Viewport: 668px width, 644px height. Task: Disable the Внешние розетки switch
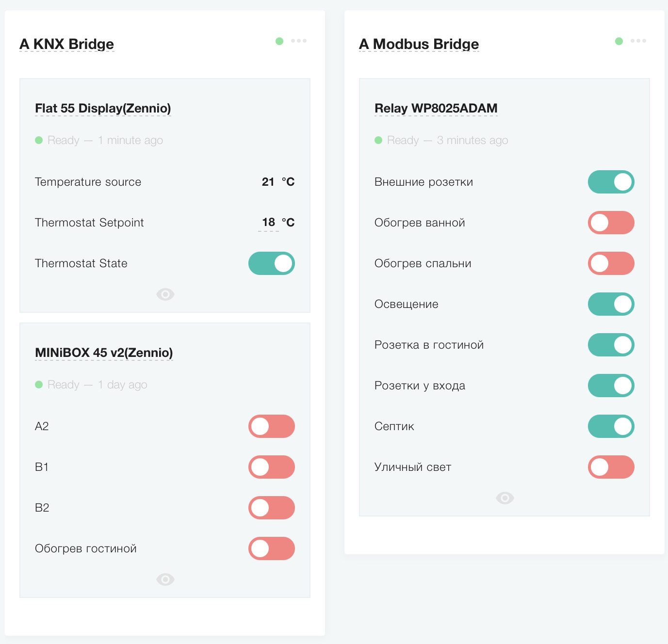pos(611,182)
